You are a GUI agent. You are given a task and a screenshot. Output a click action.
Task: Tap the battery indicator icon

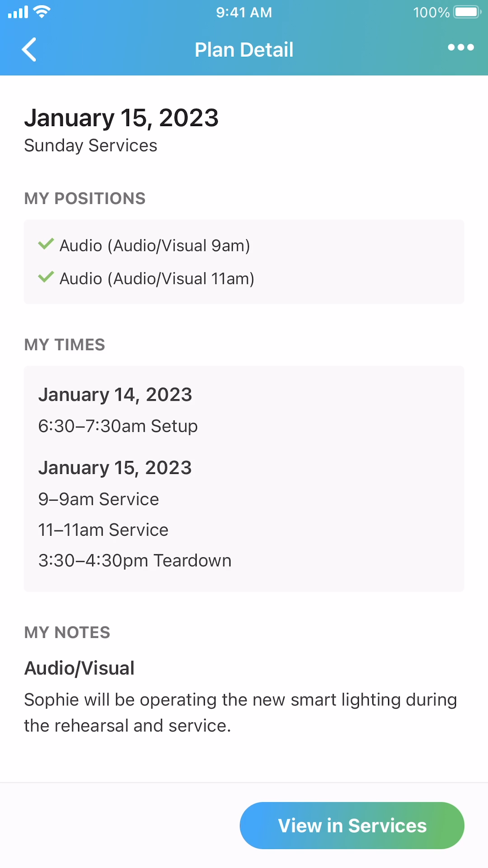pyautogui.click(x=467, y=12)
